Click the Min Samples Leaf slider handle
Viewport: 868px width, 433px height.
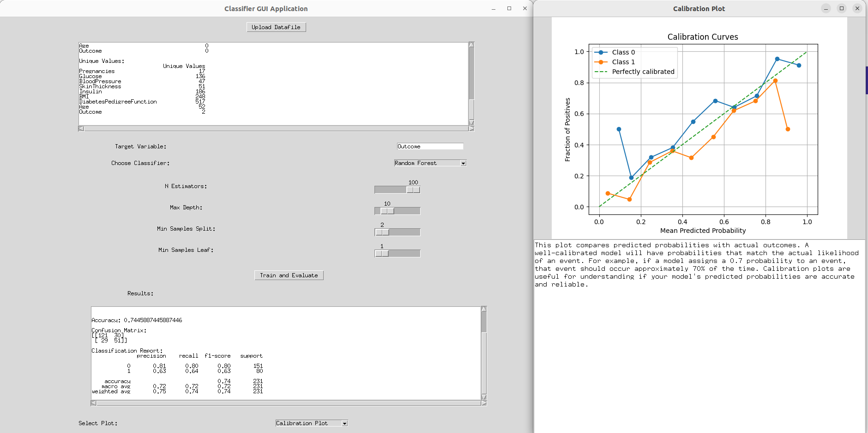coord(382,254)
